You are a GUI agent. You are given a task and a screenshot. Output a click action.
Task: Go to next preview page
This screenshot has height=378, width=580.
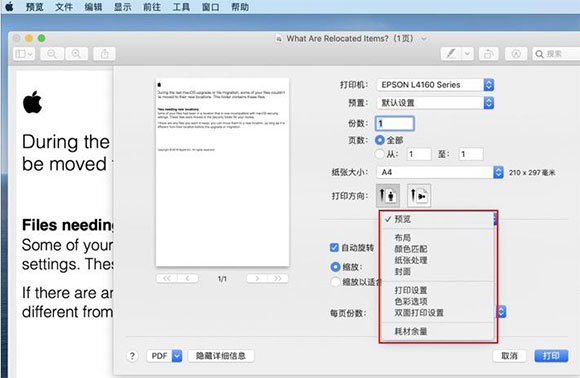coord(257,279)
